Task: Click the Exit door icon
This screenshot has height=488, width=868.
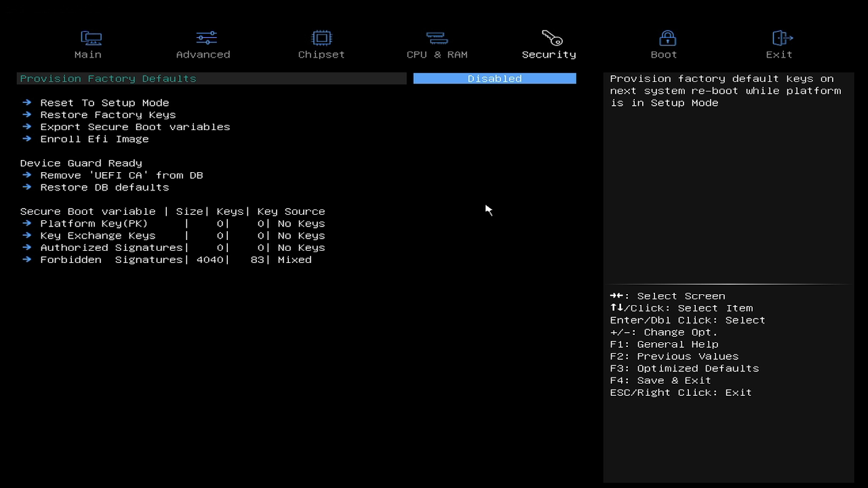Action: [782, 38]
